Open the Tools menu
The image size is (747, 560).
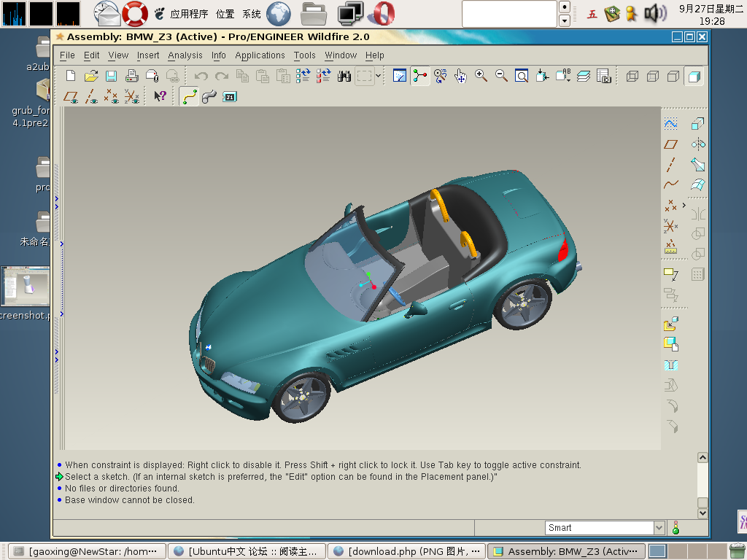click(x=304, y=55)
